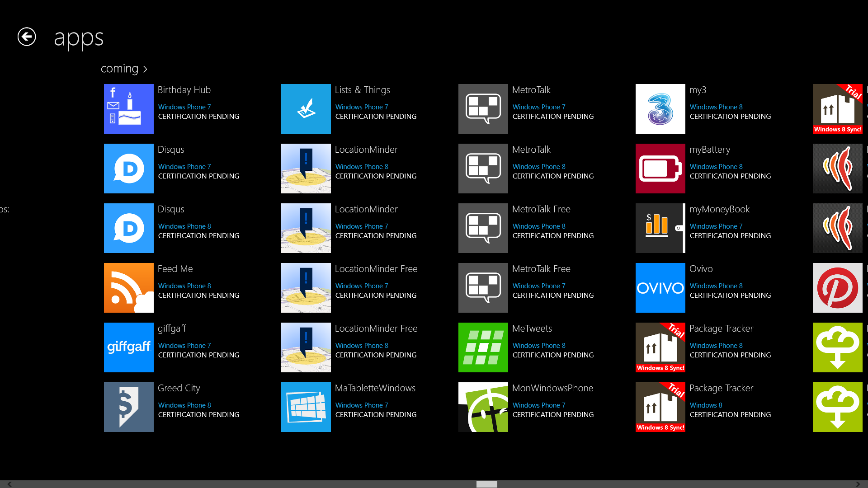Viewport: 868px width, 488px height.
Task: Click the MeTweets title text
Action: pyautogui.click(x=532, y=328)
